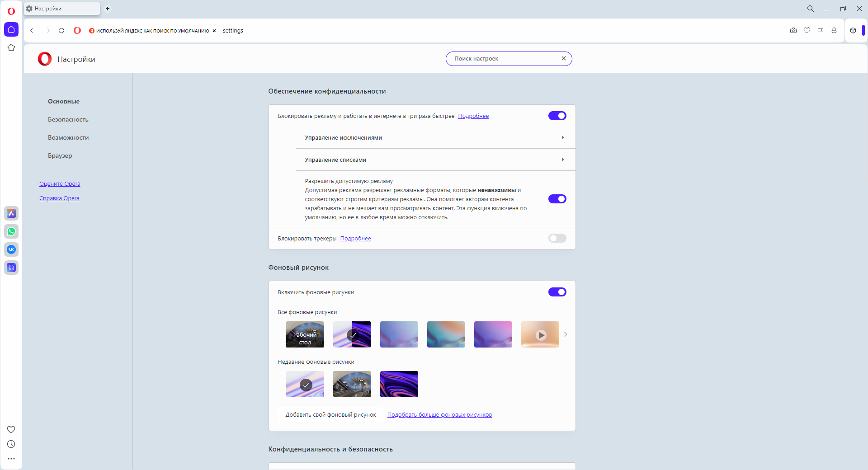The height and width of the screenshot is (470, 868).
Task: Select the Настройки browser tab
Action: point(62,9)
